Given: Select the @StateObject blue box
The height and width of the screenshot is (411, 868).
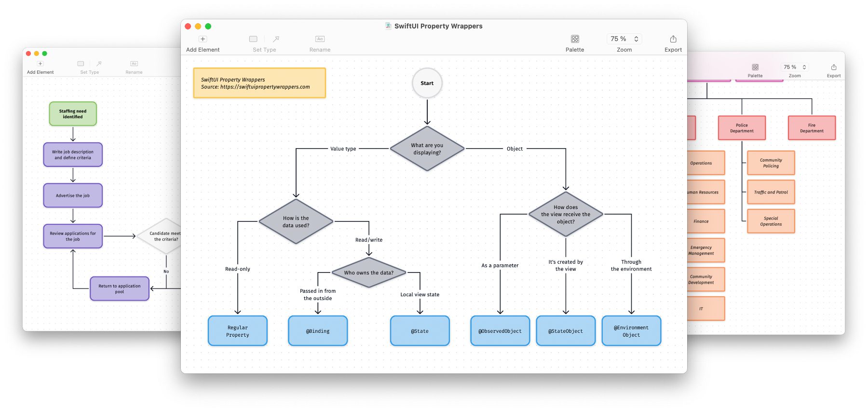Looking at the screenshot, I should (x=566, y=331).
